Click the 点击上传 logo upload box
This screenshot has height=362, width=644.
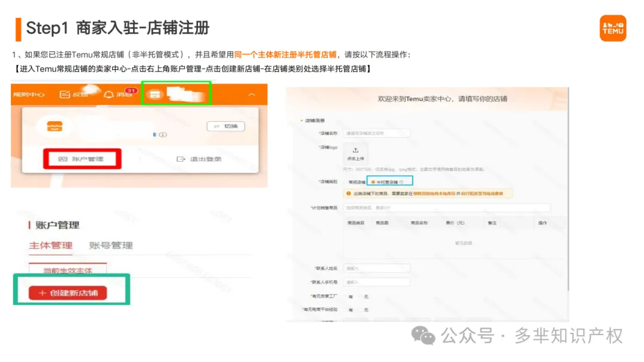(355, 153)
